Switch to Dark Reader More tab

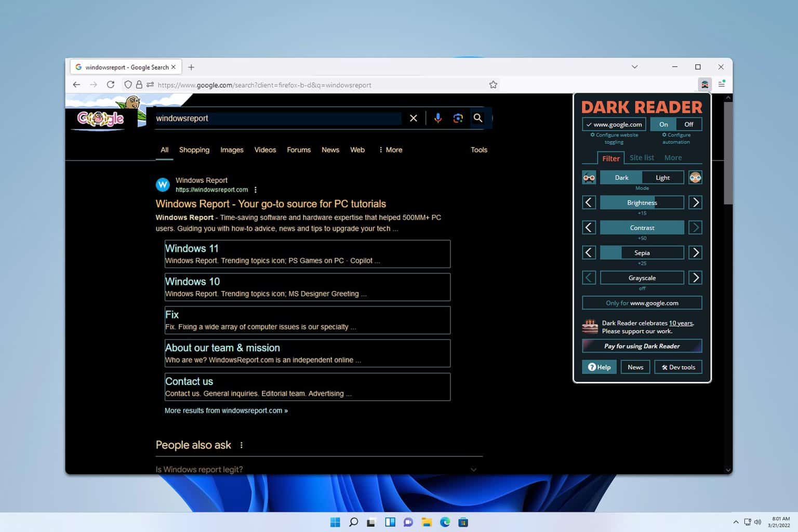673,157
